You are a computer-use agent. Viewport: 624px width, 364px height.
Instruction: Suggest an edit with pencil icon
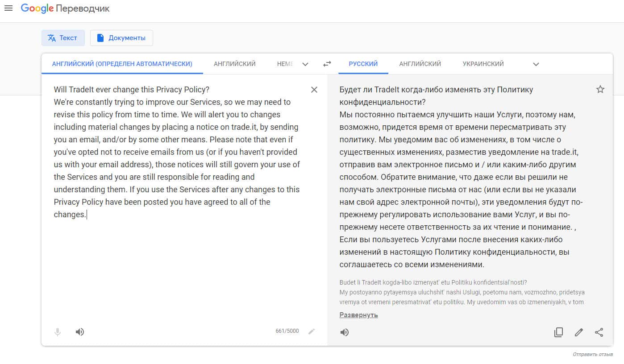tap(579, 332)
